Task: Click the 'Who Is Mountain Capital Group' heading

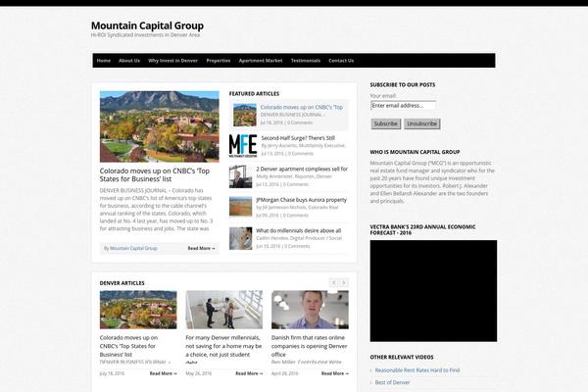Action: [415, 152]
